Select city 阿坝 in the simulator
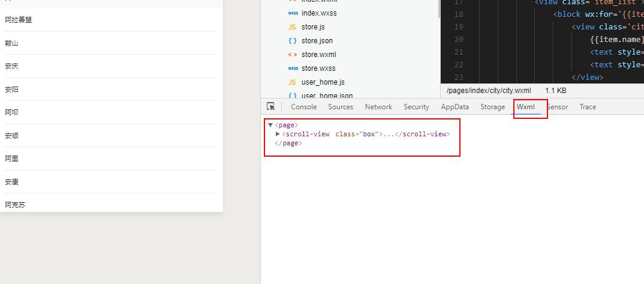This screenshot has height=284, width=644. [11, 112]
